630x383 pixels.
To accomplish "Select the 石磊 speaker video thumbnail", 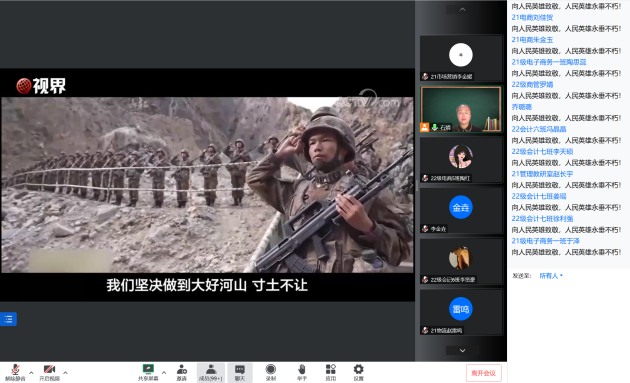I will 461,109.
